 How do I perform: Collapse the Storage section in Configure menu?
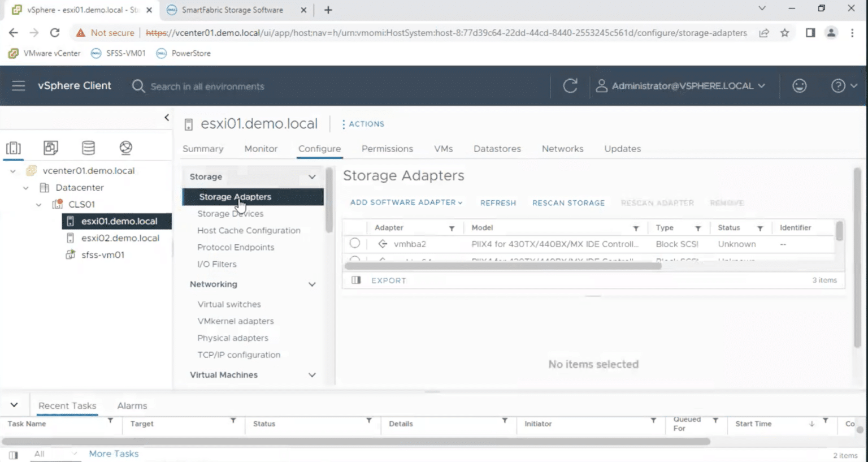(x=312, y=177)
